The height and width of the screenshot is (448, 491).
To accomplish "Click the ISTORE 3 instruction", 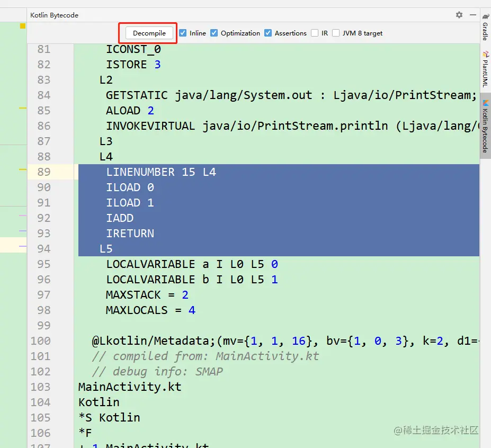I will click(x=133, y=65).
